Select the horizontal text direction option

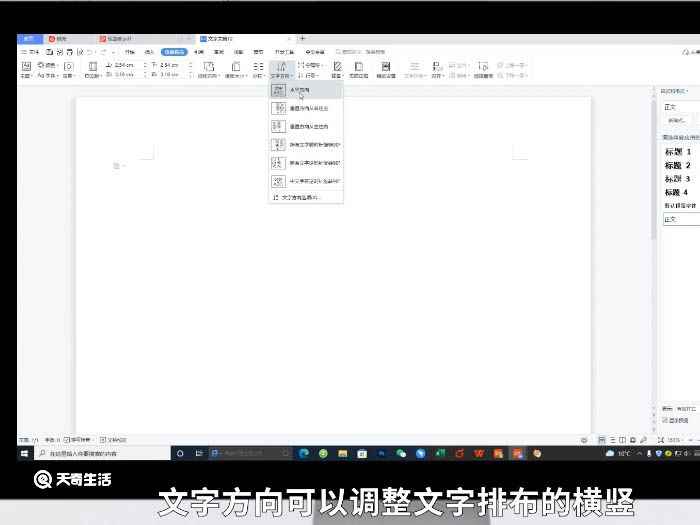coord(306,90)
